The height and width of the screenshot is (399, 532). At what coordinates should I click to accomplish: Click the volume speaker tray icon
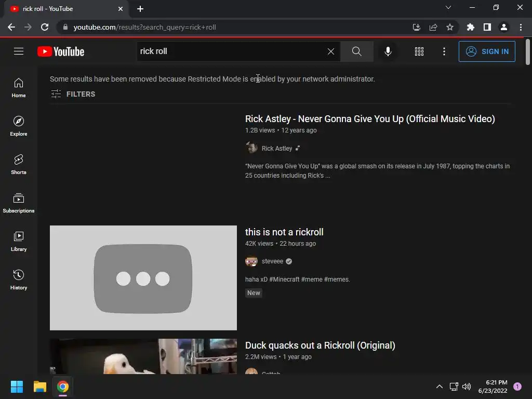click(467, 387)
